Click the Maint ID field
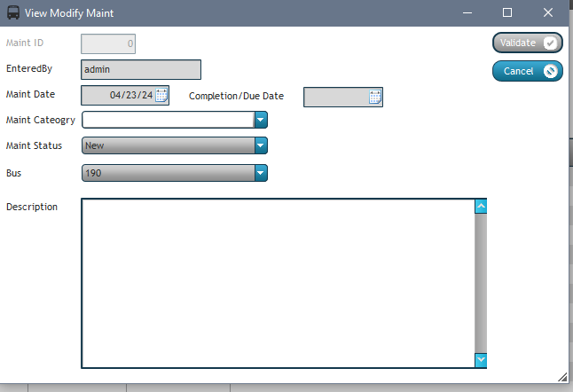The height and width of the screenshot is (392, 573). [x=108, y=43]
